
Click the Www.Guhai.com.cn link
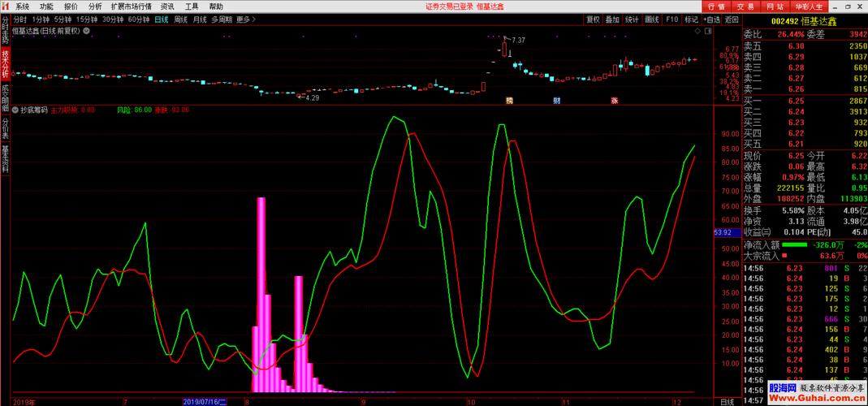click(817, 398)
